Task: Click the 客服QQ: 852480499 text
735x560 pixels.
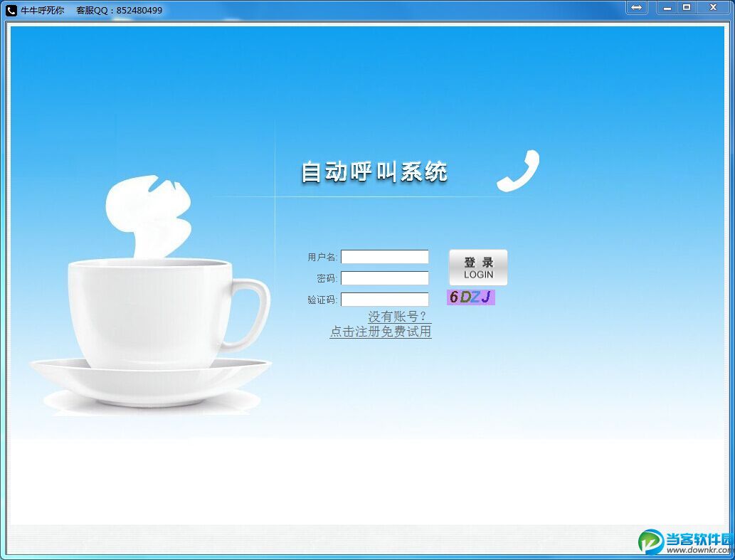Action: click(x=117, y=10)
